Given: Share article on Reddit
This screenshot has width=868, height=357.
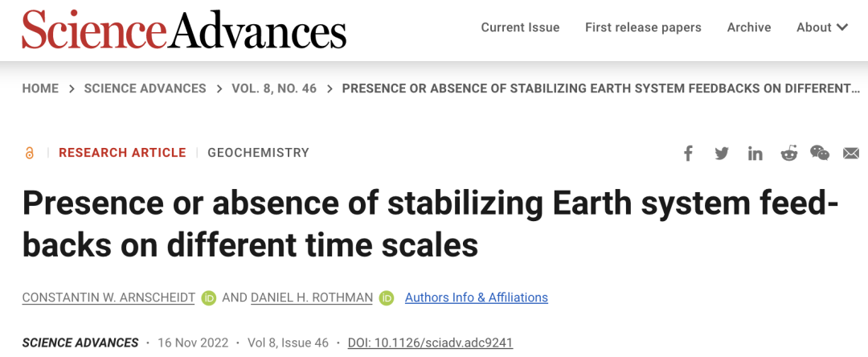Looking at the screenshot, I should (789, 153).
